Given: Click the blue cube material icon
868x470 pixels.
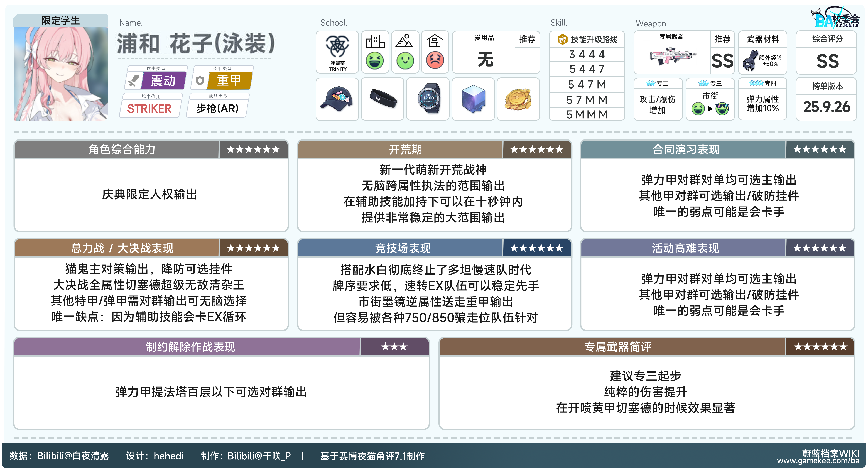Looking at the screenshot, I should pos(473,99).
